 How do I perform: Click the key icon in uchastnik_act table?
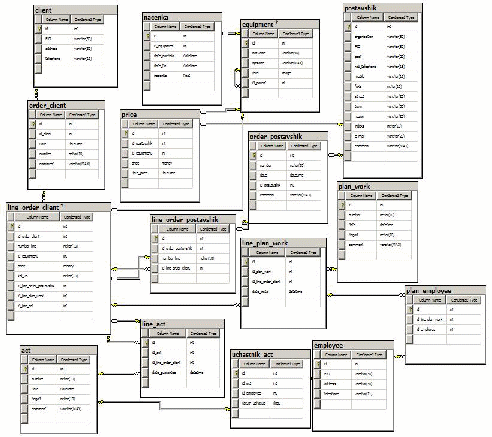pos(235,374)
